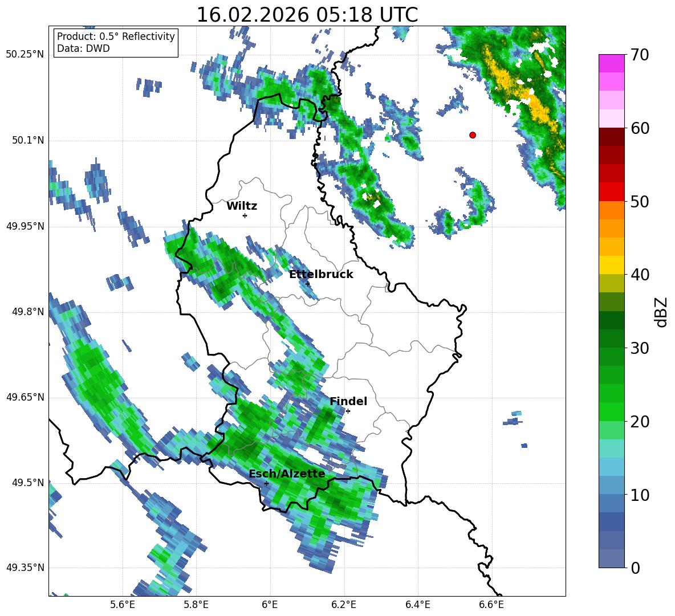The height and width of the screenshot is (616, 675).
Task: Click the 60 tick label on colorbar
Action: [x=640, y=128]
